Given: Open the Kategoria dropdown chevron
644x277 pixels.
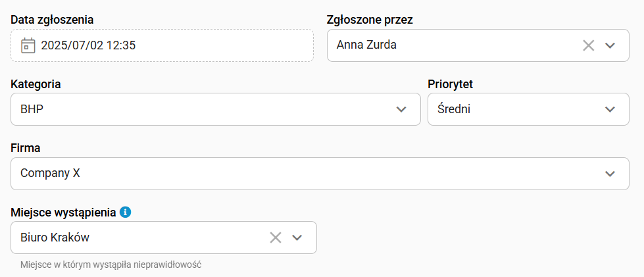Looking at the screenshot, I should [x=401, y=109].
